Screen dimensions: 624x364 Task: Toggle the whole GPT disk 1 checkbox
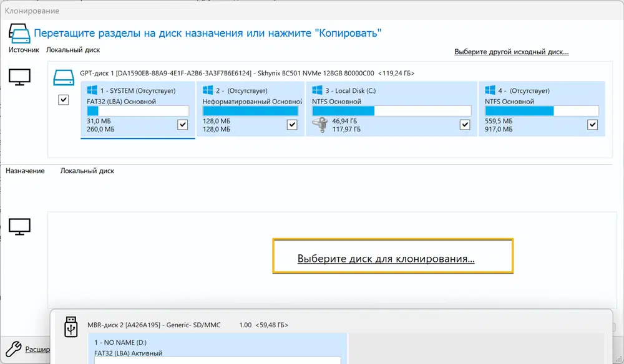coord(63,100)
